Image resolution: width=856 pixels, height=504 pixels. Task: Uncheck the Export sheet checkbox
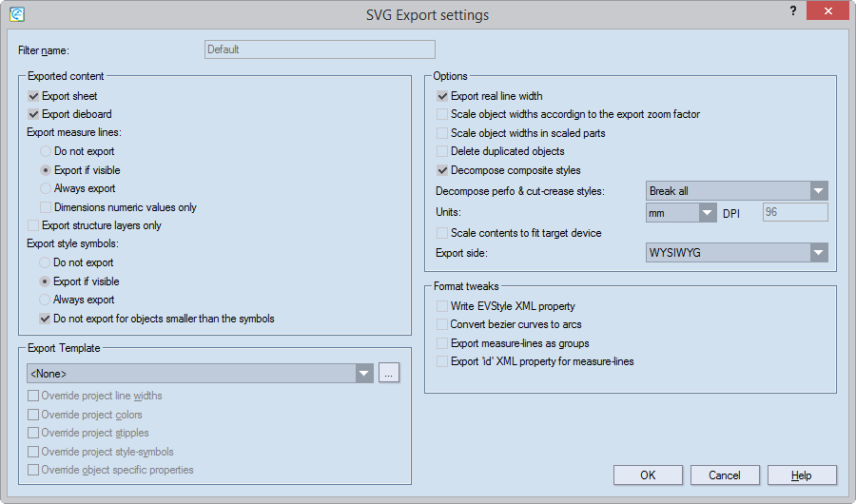click(34, 96)
